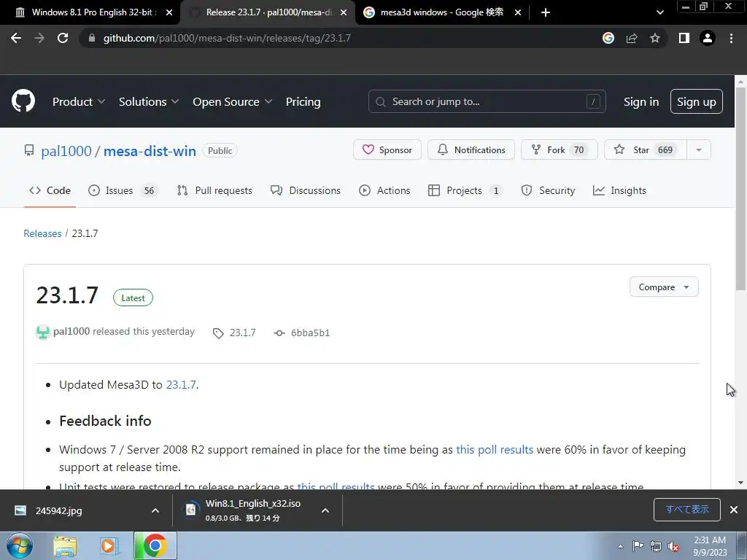Screen dimensions: 747x560
Task: Fork the repository
Action: (x=559, y=149)
